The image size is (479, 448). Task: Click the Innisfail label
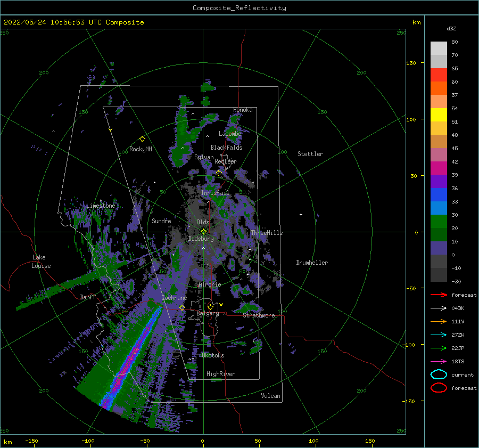click(x=215, y=193)
